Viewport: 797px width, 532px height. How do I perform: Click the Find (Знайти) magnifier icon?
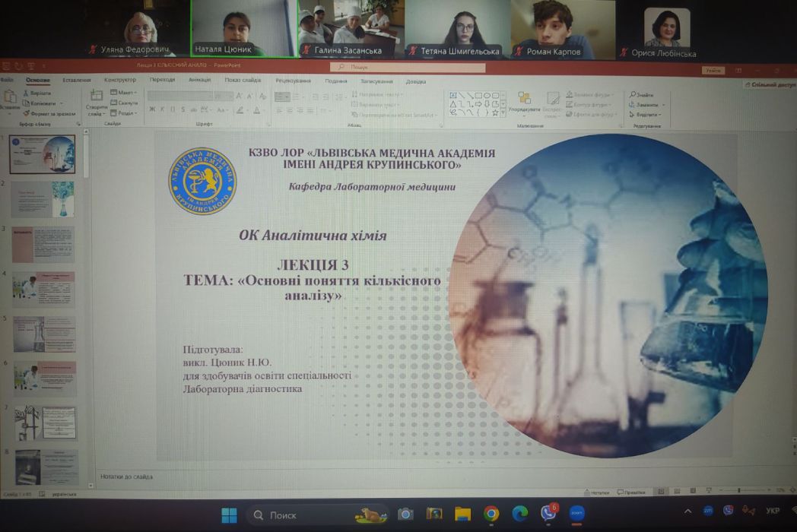point(633,94)
